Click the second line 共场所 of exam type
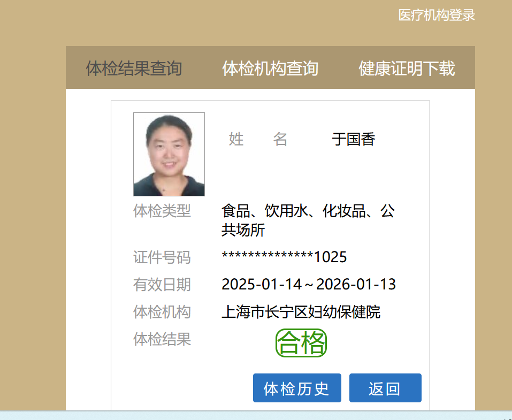 point(243,231)
